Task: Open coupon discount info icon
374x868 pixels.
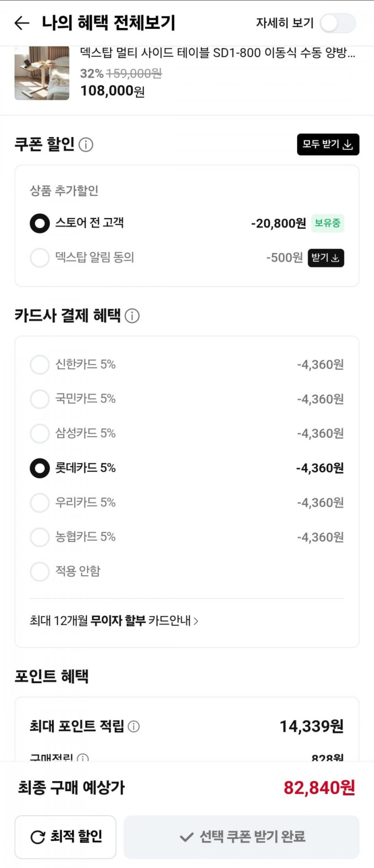Action: coord(86,145)
